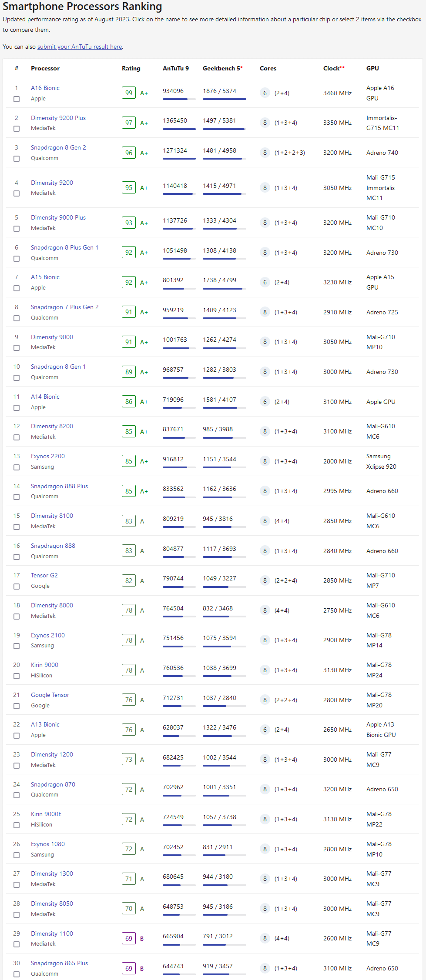Click the AnTuTu score bar under 1271324
This screenshot has height=980, width=426.
point(179,159)
